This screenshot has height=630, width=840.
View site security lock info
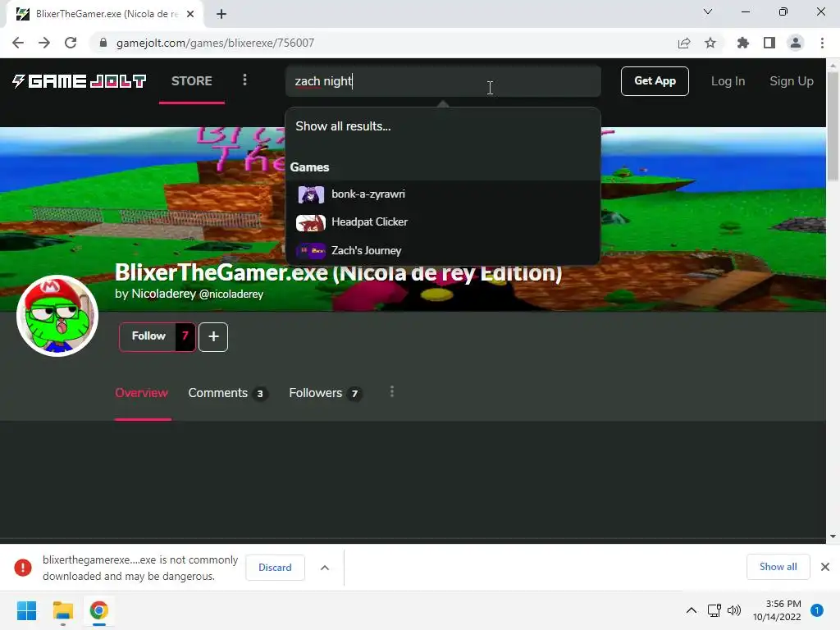(x=103, y=43)
